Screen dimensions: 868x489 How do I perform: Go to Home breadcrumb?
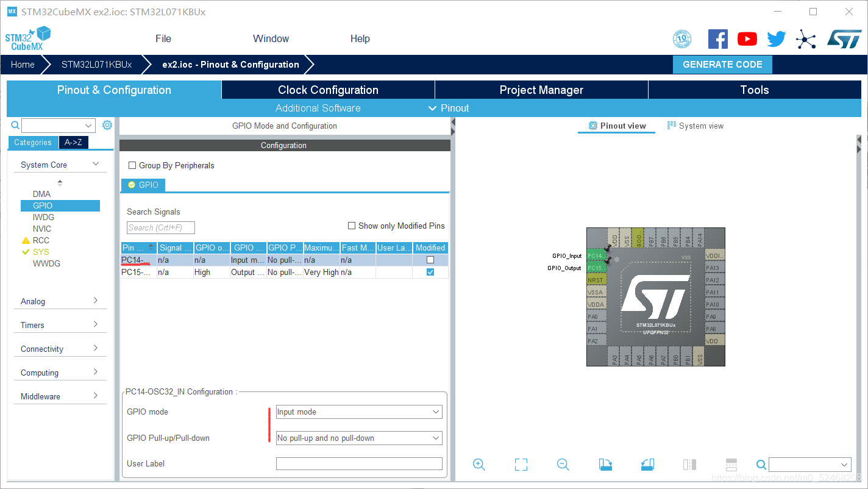point(23,65)
